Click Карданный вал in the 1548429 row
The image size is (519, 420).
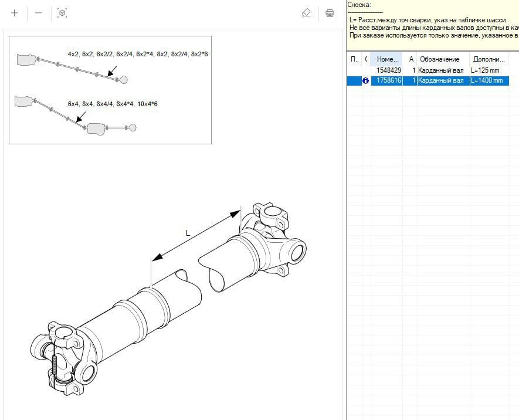441,70
